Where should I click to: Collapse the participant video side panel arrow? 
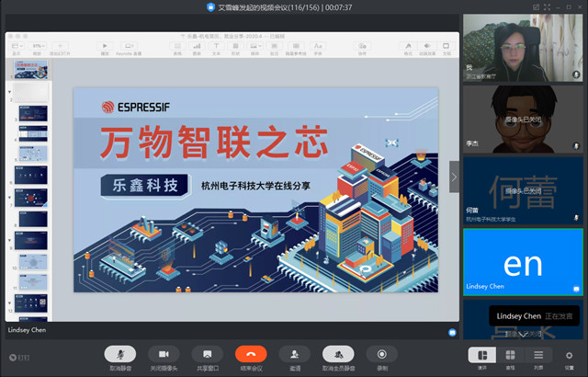pyautogui.click(x=454, y=177)
